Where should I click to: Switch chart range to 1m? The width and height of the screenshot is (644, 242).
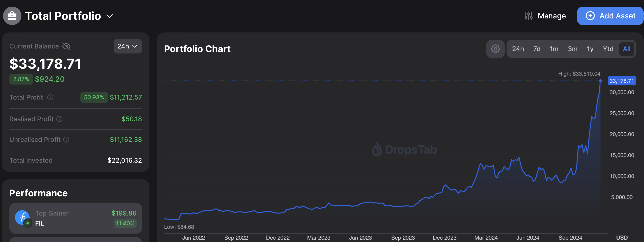[x=554, y=49]
